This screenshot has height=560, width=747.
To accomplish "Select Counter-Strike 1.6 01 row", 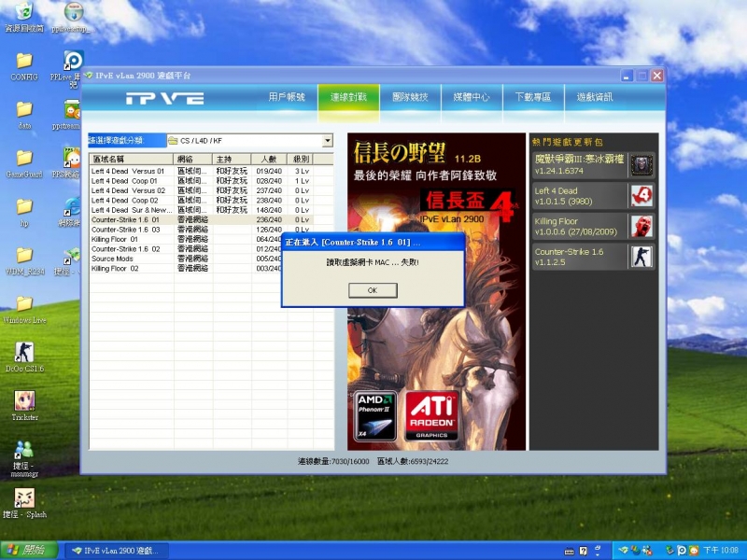I will pos(211,220).
